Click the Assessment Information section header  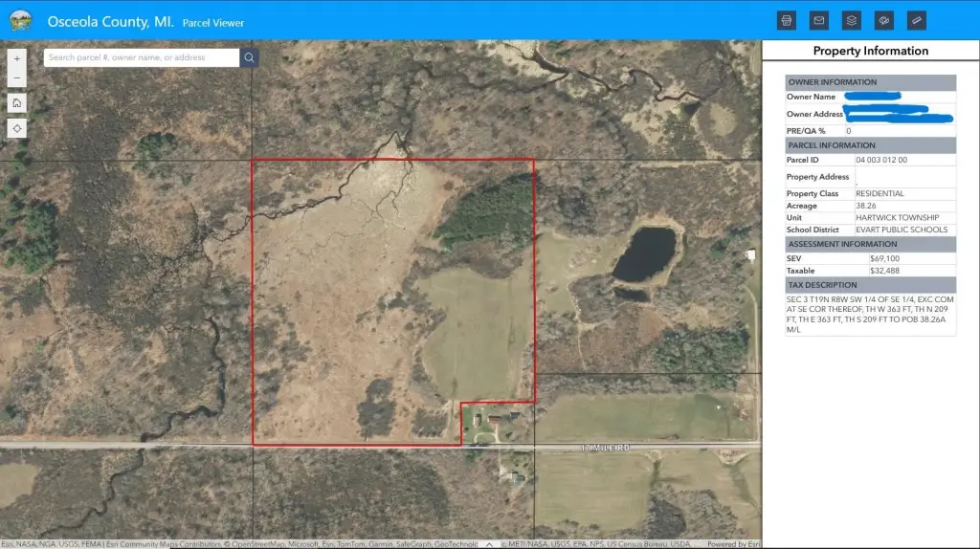pyautogui.click(x=870, y=243)
